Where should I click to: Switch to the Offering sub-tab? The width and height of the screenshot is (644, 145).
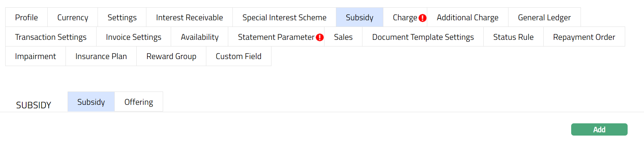[139, 102]
